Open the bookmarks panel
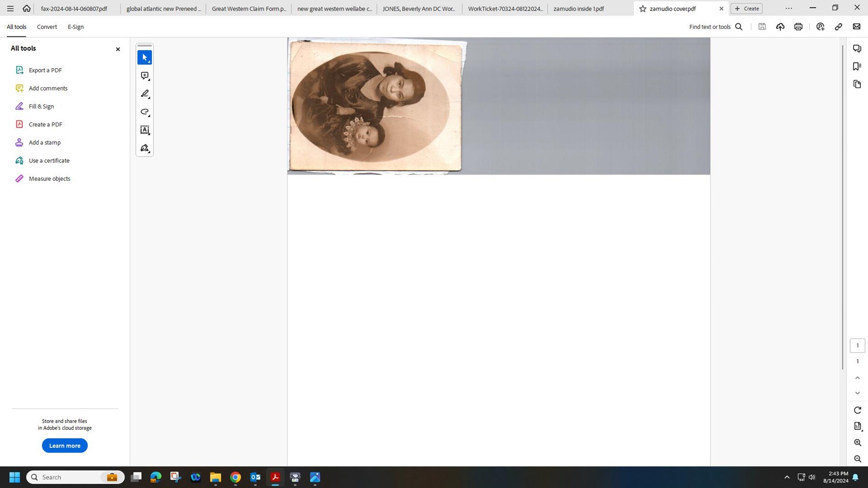 click(857, 67)
